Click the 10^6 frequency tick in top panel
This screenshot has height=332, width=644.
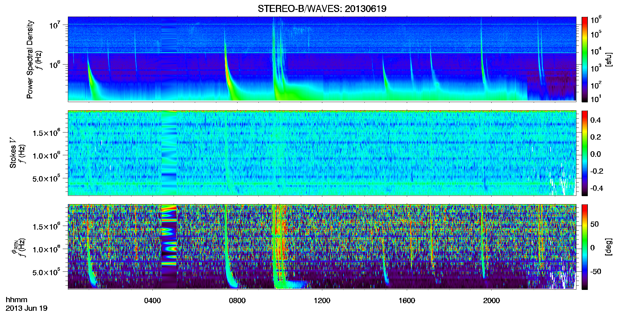(55, 65)
